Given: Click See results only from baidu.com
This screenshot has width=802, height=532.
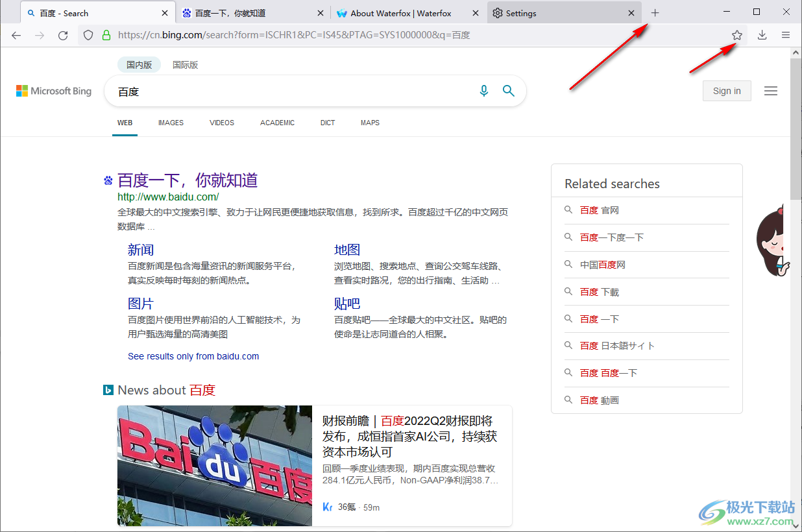Looking at the screenshot, I should (x=193, y=356).
